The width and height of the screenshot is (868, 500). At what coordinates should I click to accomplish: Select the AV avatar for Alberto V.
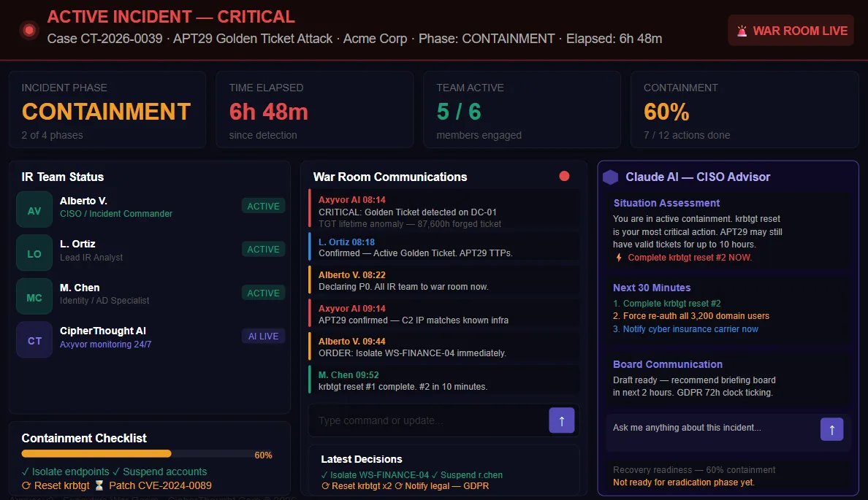pyautogui.click(x=34, y=209)
